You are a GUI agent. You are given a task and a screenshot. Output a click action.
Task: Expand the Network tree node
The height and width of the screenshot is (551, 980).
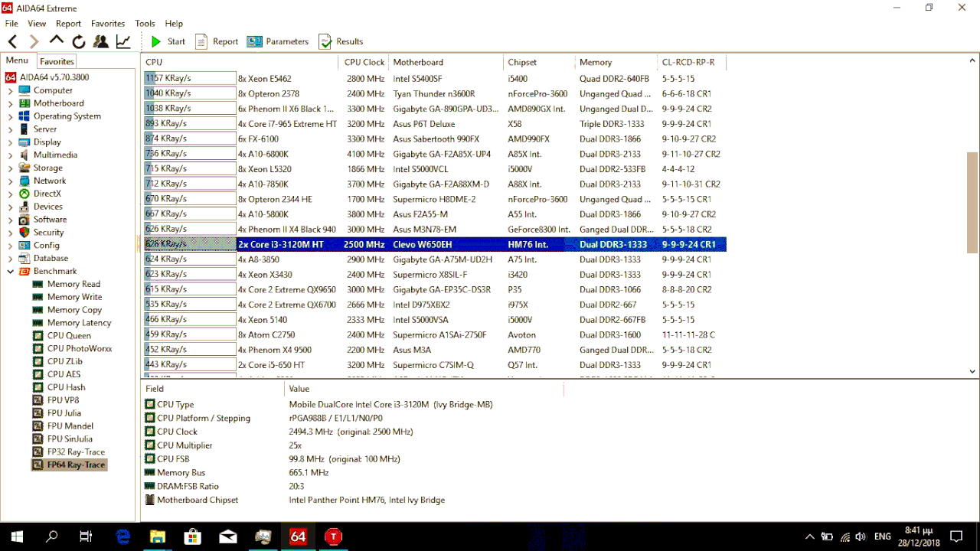pyautogui.click(x=11, y=181)
